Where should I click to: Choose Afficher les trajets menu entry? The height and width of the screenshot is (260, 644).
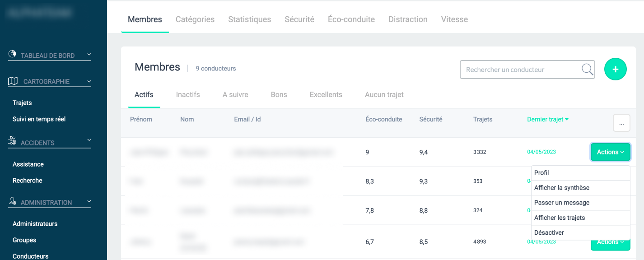(x=581, y=218)
